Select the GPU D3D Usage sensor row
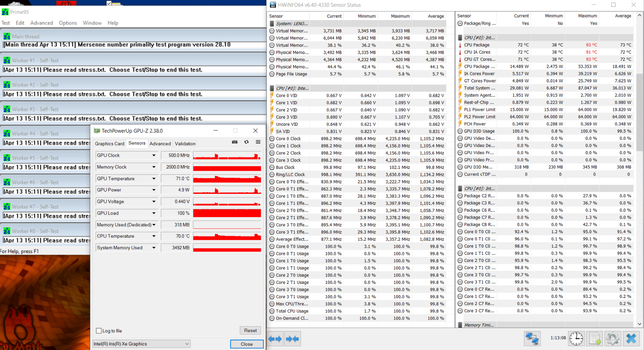This screenshot has height=350, width=644. tap(545, 131)
